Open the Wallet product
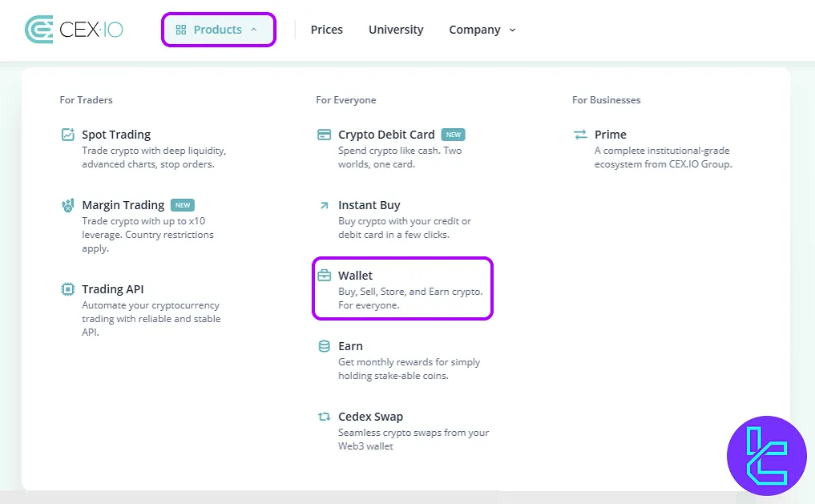815x504 pixels. [356, 276]
